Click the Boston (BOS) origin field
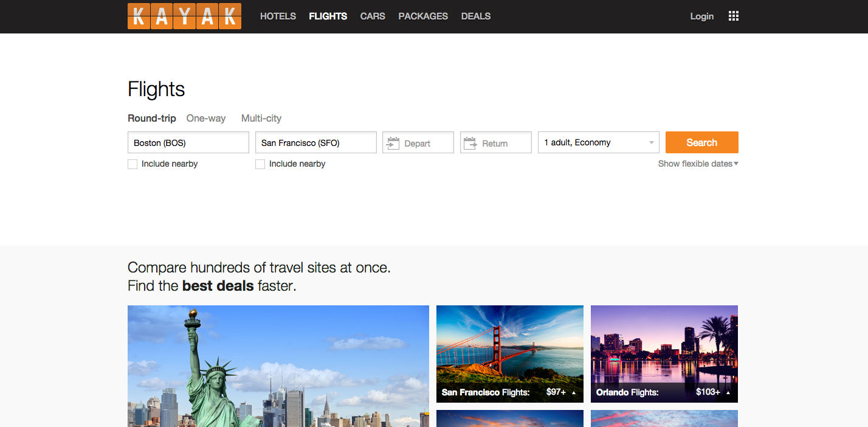Screen dimensions: 868x427 [x=188, y=142]
